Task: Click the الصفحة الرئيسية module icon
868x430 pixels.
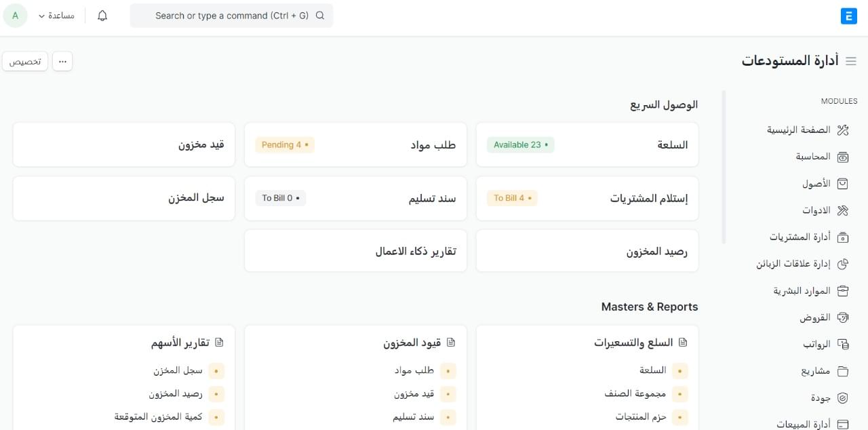Action: [843, 130]
